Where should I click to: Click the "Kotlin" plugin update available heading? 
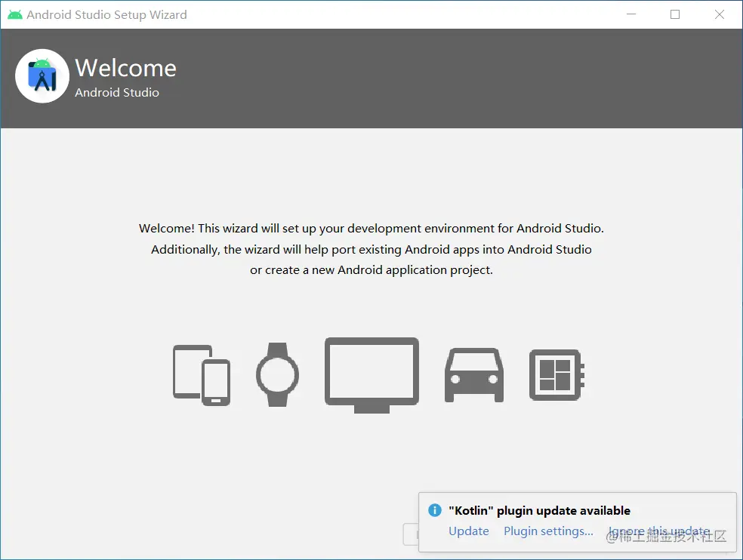point(539,510)
